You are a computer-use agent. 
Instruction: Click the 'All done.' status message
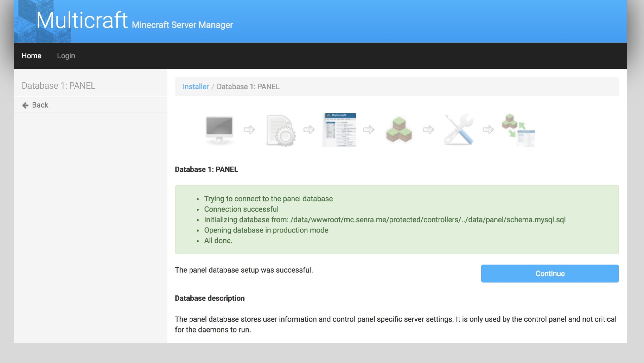[218, 241]
